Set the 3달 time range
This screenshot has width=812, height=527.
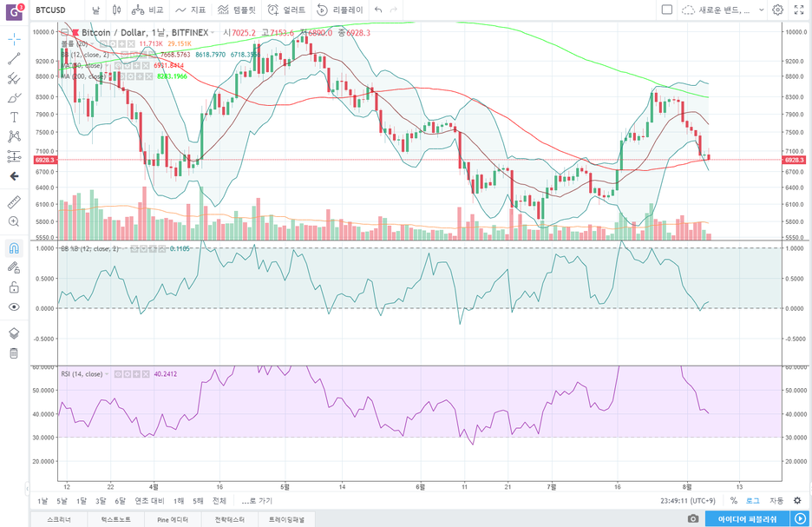pyautogui.click(x=101, y=501)
